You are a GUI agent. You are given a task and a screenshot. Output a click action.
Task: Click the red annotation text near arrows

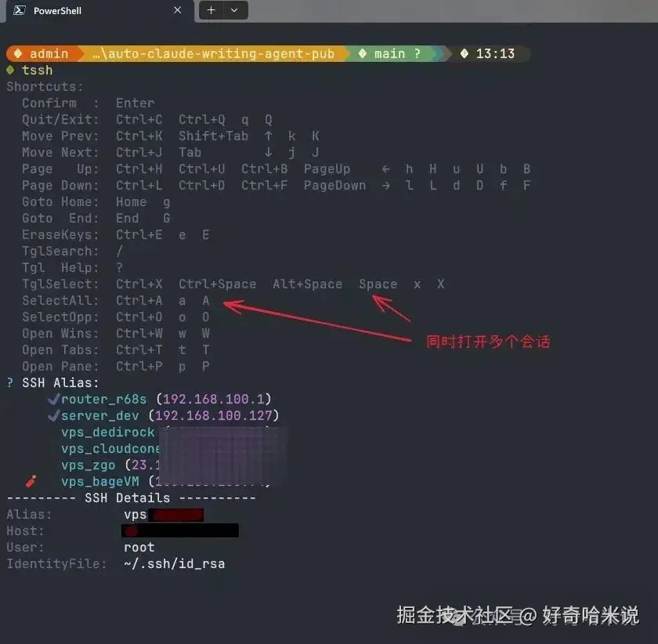[x=488, y=342]
